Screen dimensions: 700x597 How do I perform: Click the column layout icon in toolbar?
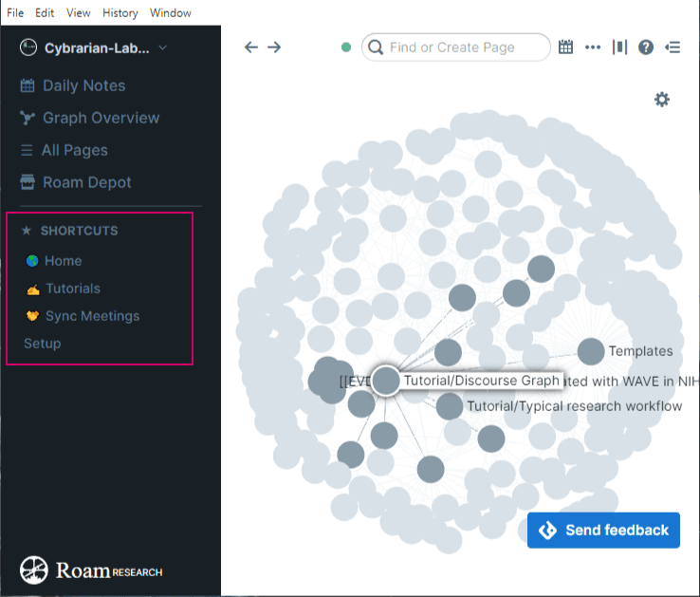click(x=619, y=47)
